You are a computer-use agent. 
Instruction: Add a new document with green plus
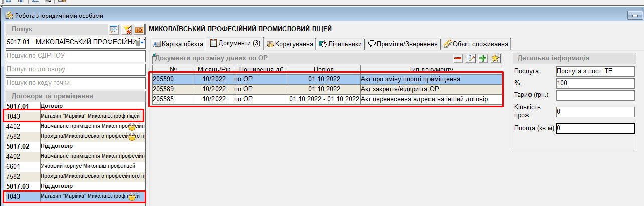483,58
